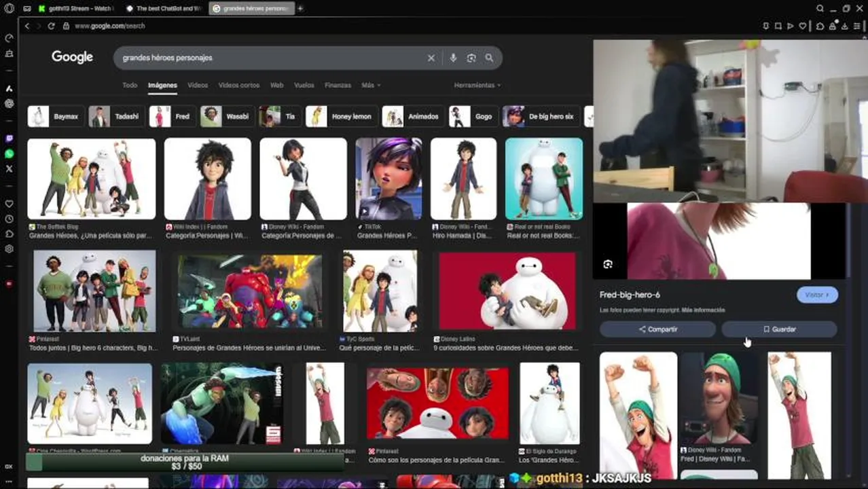
Task: Filter by De big hero six chip
Action: tap(541, 116)
